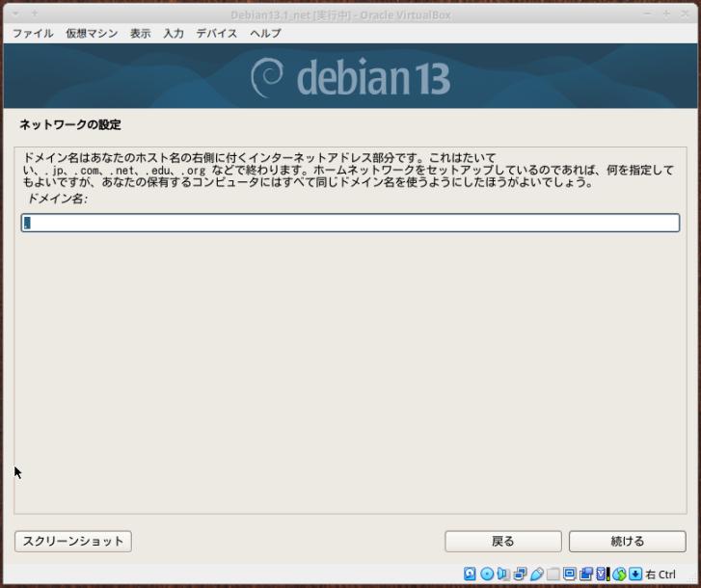Click the display settings monitor icon
This screenshot has width=701, height=588.
coord(570,574)
